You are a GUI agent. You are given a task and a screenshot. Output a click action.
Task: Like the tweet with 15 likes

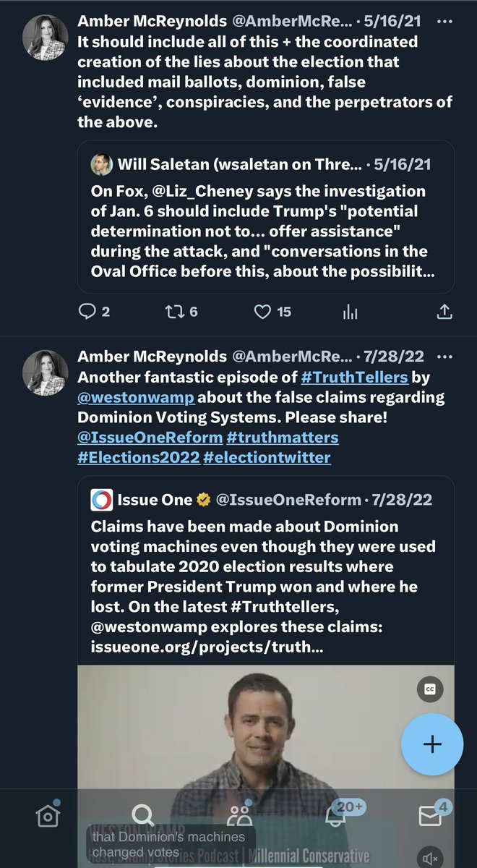click(262, 312)
